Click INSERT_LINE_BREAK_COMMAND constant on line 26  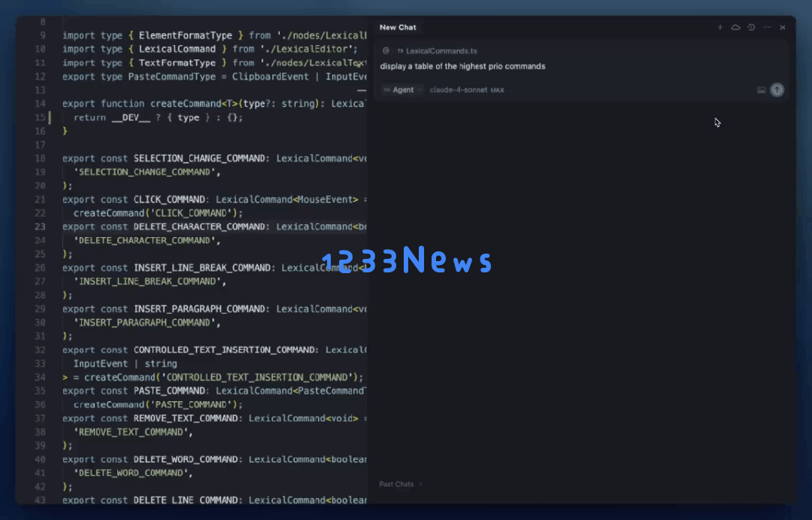[x=202, y=267]
